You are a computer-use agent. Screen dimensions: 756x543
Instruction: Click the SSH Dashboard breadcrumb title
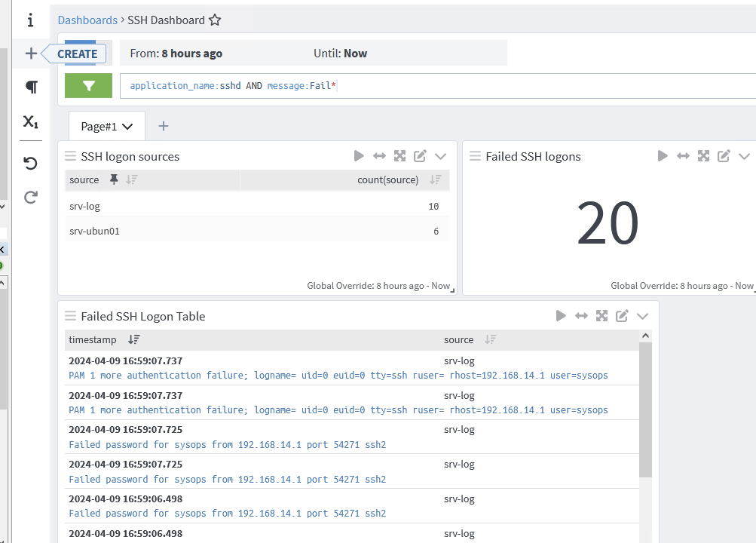point(167,20)
